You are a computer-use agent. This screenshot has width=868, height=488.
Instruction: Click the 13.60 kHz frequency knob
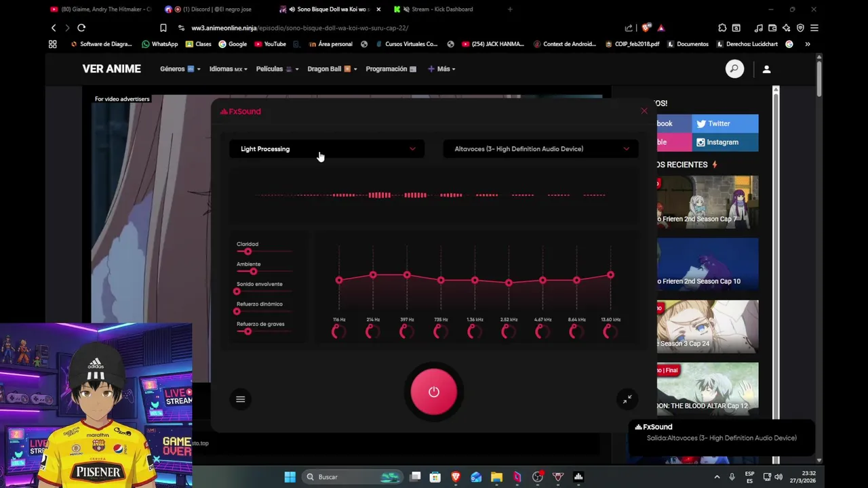point(610,331)
